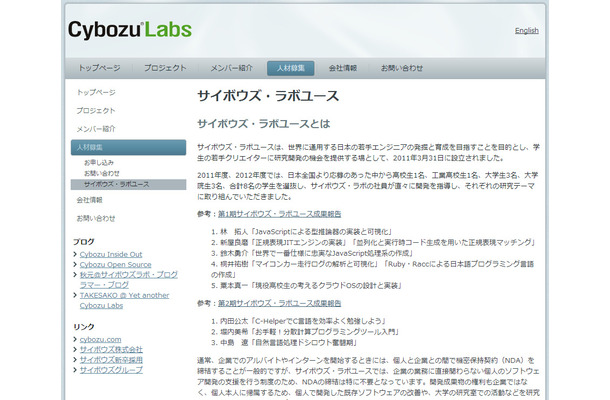Go to メンバー紹介 in the left sidebar
610x400 pixels.
[x=96, y=129]
